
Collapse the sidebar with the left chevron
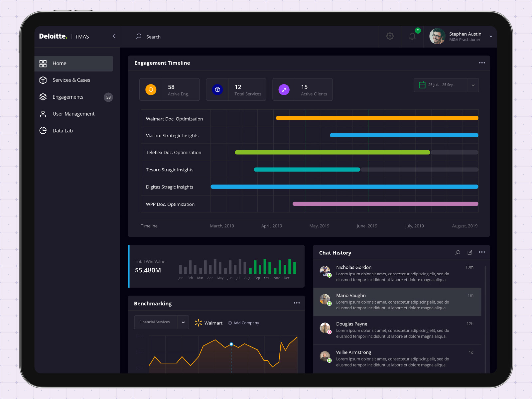coord(114,36)
